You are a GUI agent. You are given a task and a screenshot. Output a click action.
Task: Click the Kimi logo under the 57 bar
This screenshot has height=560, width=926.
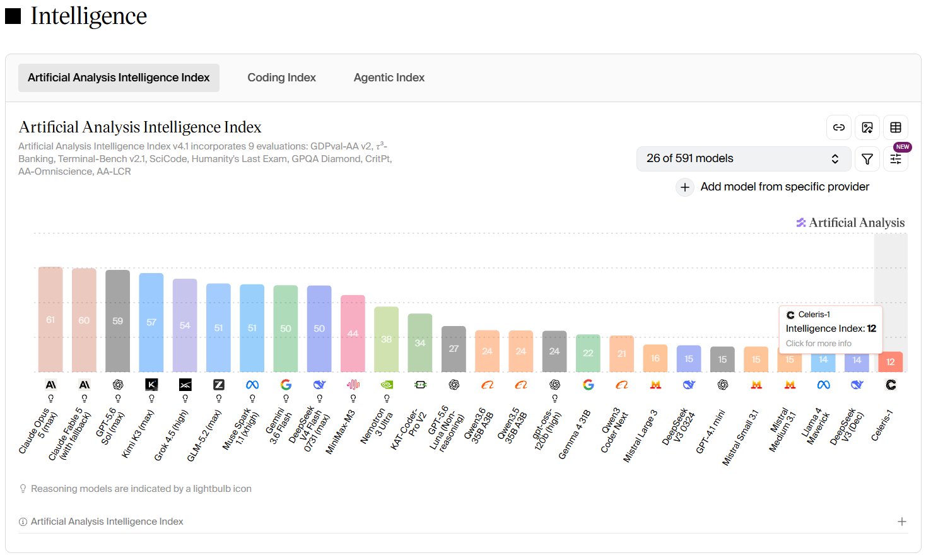(x=151, y=385)
